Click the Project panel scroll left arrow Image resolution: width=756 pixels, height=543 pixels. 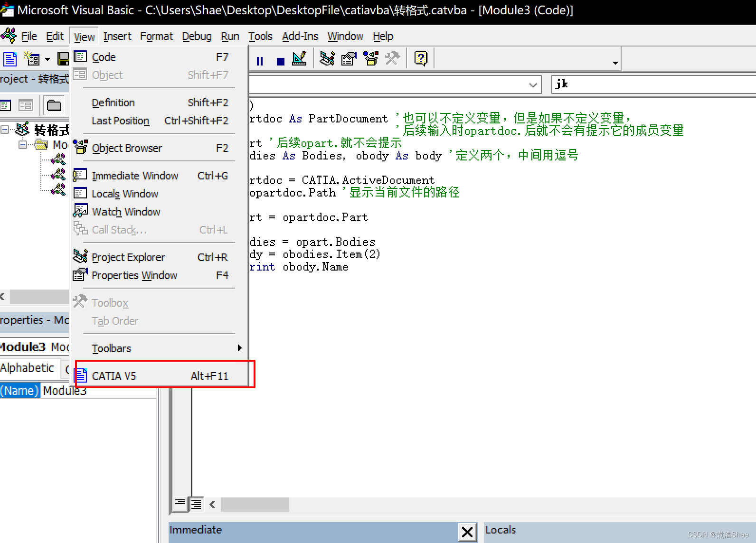point(3,297)
